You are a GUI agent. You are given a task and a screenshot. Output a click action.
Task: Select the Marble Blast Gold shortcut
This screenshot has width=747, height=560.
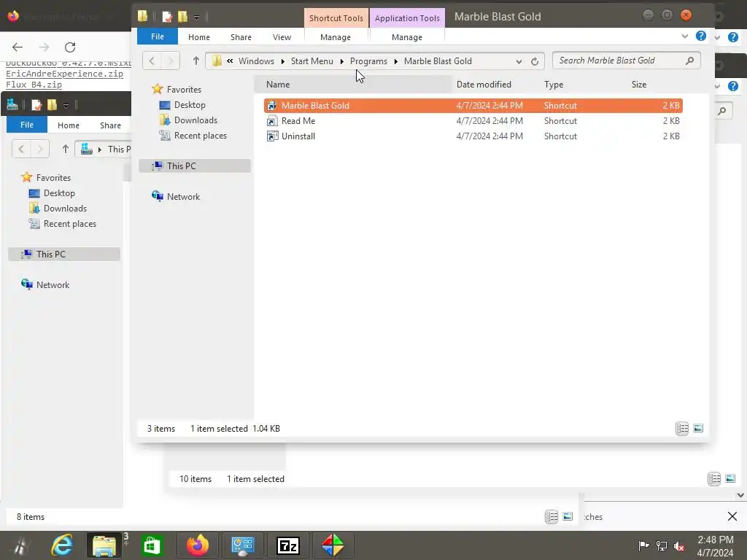point(473,106)
